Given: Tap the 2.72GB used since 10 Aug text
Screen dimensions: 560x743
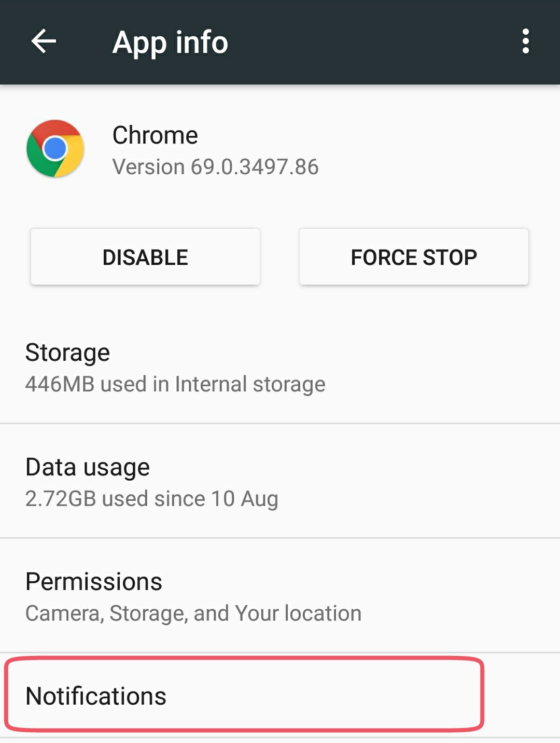Looking at the screenshot, I should [151, 499].
